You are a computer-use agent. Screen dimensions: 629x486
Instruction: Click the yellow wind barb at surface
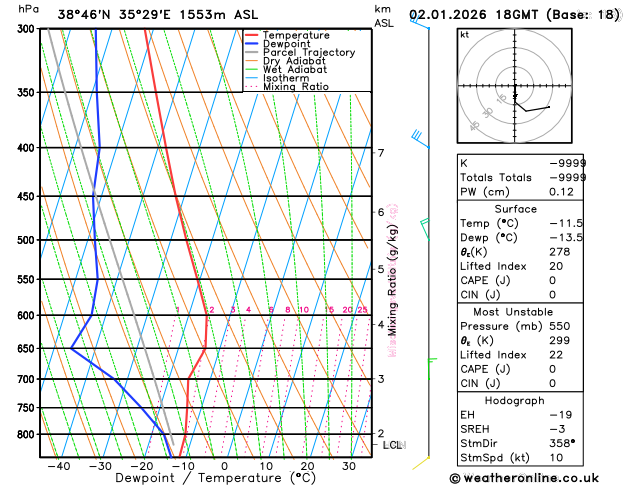point(421,463)
